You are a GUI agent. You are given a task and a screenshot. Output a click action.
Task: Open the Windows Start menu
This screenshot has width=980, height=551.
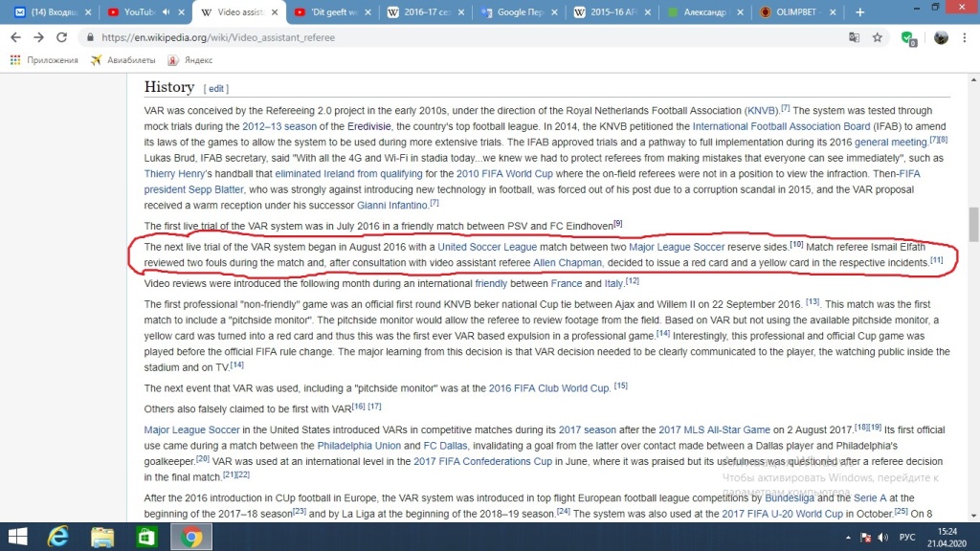pos(17,537)
